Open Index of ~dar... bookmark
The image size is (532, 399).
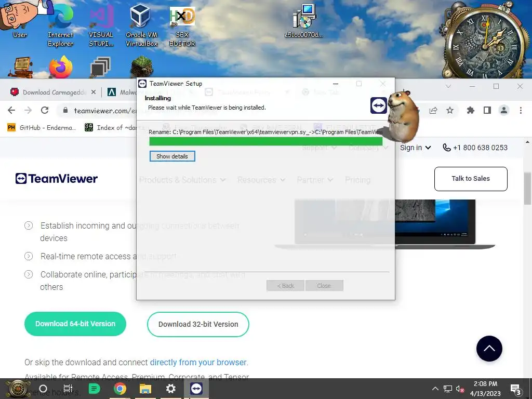[x=111, y=128]
